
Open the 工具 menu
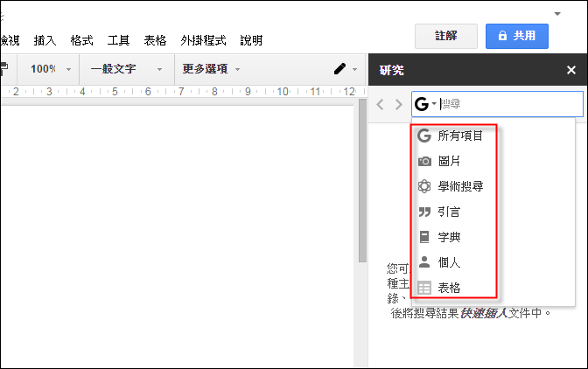118,40
